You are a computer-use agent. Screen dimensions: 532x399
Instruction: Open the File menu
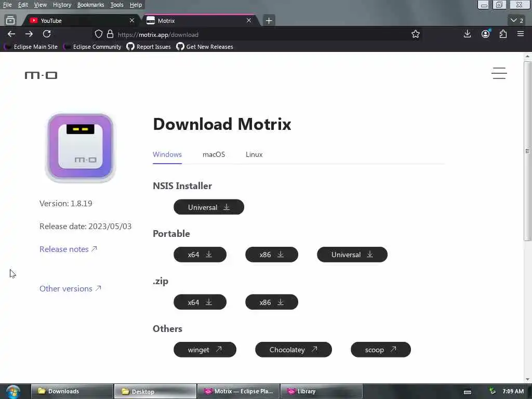tap(7, 5)
